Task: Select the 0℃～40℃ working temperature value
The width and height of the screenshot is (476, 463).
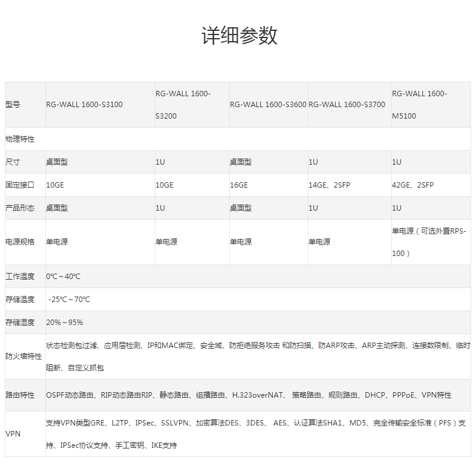Action: coord(64,277)
